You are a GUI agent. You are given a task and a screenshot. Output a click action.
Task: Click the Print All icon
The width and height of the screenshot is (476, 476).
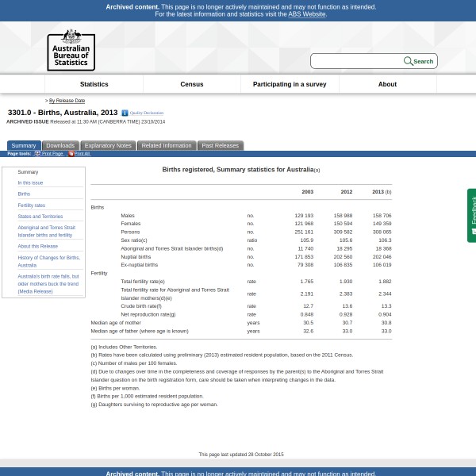(x=71, y=154)
